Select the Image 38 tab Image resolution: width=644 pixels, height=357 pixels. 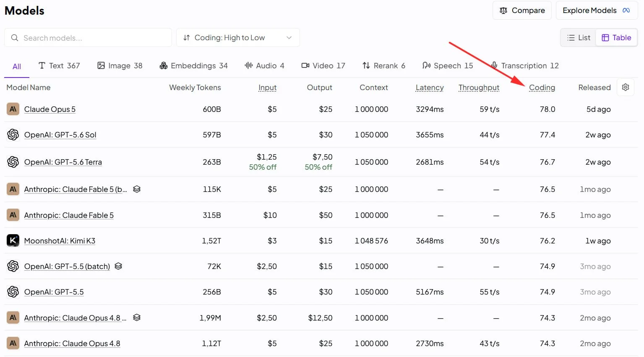coord(120,66)
